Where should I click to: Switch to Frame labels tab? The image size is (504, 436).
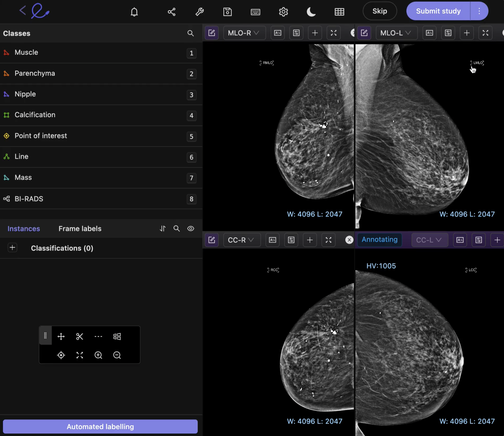pos(80,229)
